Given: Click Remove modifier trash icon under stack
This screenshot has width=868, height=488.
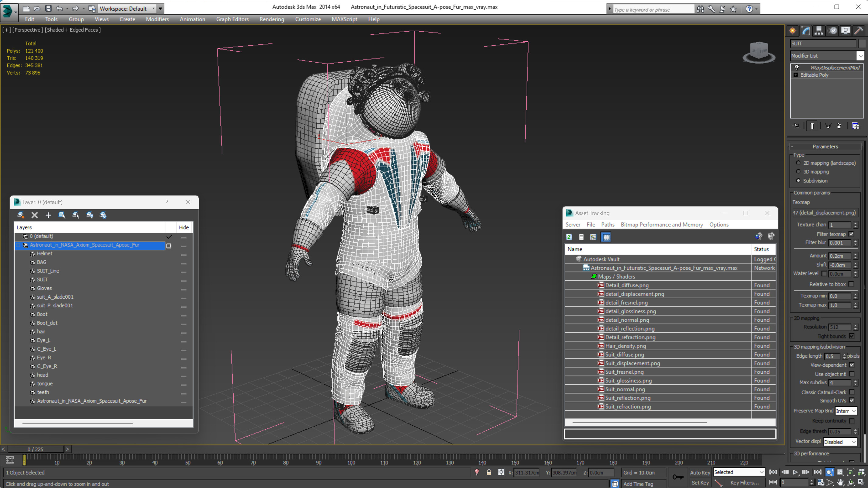Looking at the screenshot, I should (839, 126).
